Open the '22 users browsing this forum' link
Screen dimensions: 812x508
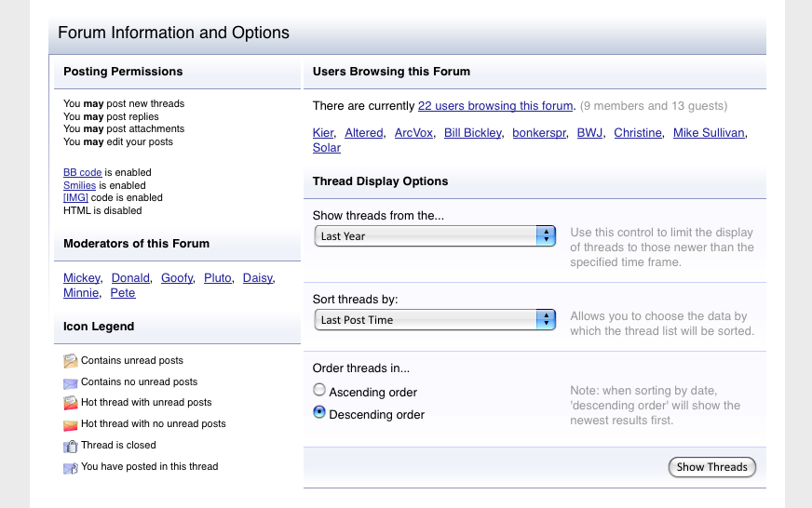coord(495,105)
